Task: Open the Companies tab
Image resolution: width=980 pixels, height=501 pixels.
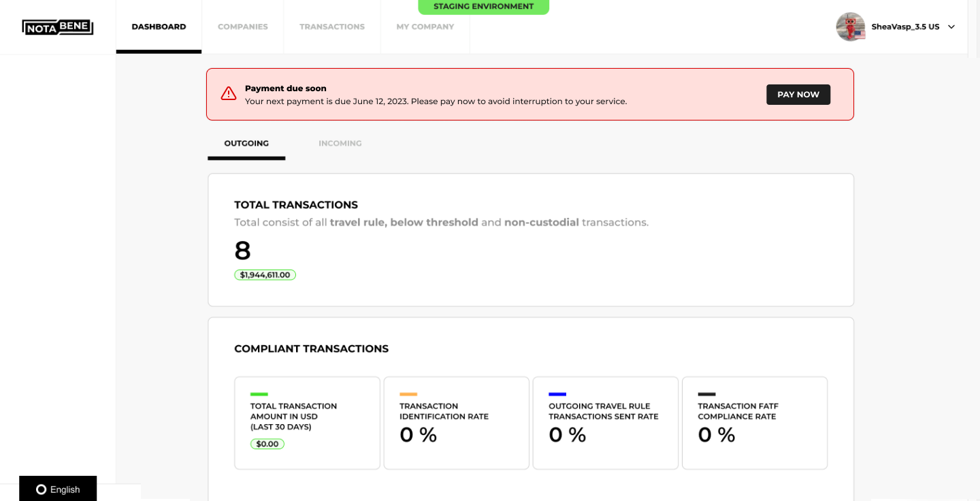Action: point(243,27)
